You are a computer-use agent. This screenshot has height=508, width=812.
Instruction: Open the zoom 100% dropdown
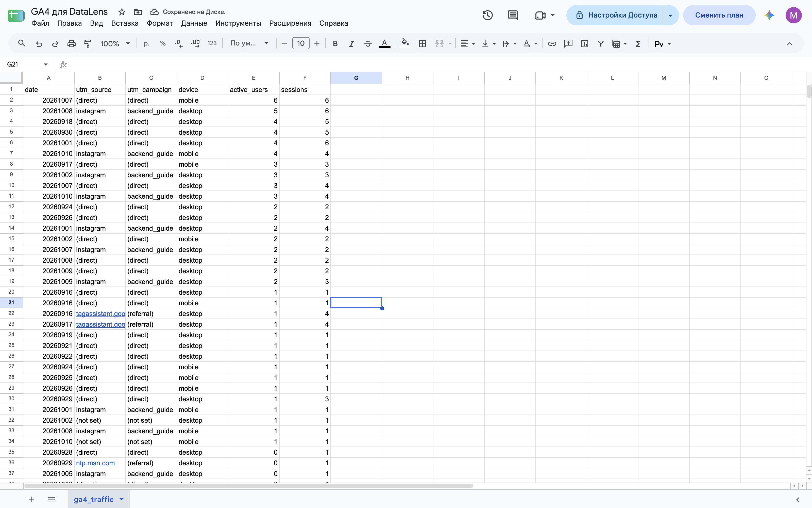pyautogui.click(x=115, y=44)
